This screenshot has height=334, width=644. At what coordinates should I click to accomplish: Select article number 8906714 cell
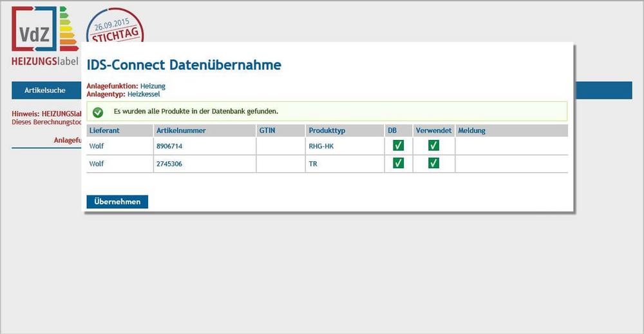[169, 146]
